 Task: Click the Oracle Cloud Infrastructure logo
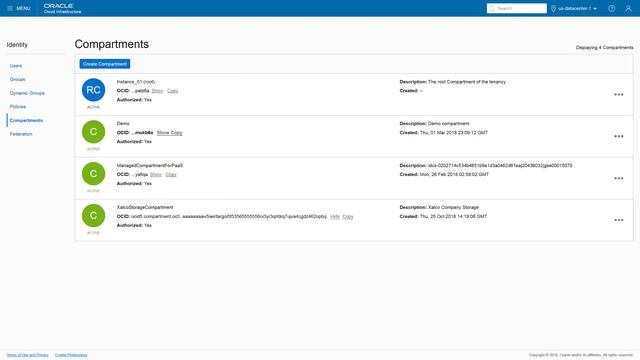pos(62,8)
